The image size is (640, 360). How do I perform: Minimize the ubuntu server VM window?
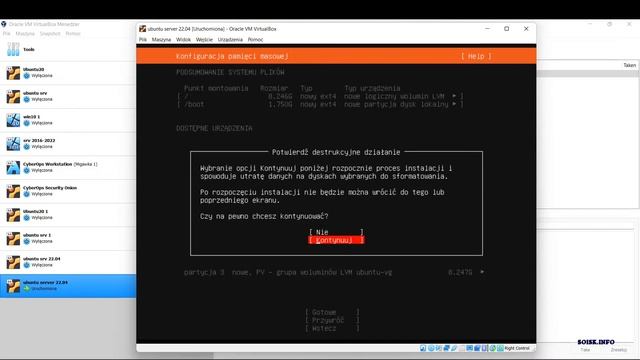click(x=487, y=29)
